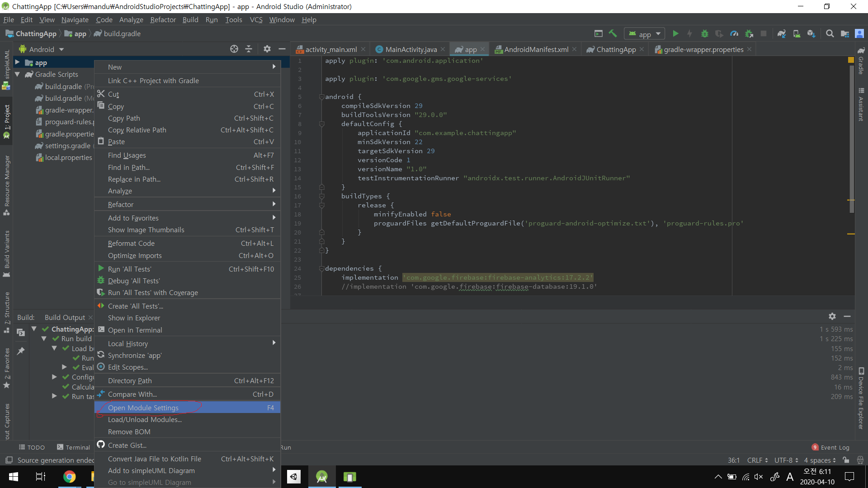868x488 pixels.
Task: Click the ChattingApp breadcrumb
Action: [31, 33]
